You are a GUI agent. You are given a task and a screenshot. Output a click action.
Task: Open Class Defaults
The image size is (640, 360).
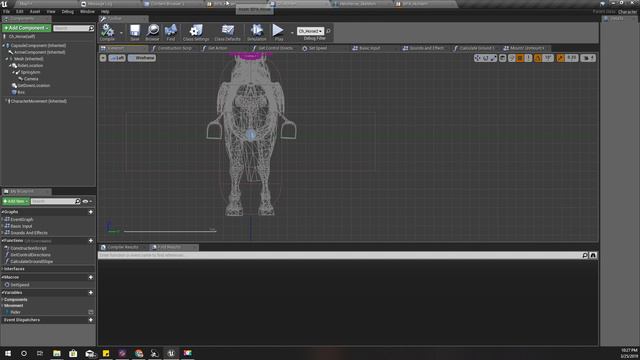pyautogui.click(x=227, y=32)
